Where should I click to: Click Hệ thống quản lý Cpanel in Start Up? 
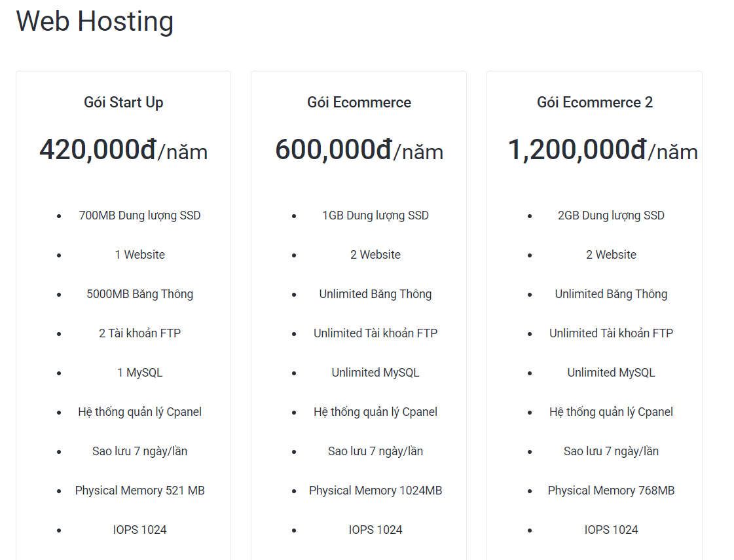[x=139, y=411]
